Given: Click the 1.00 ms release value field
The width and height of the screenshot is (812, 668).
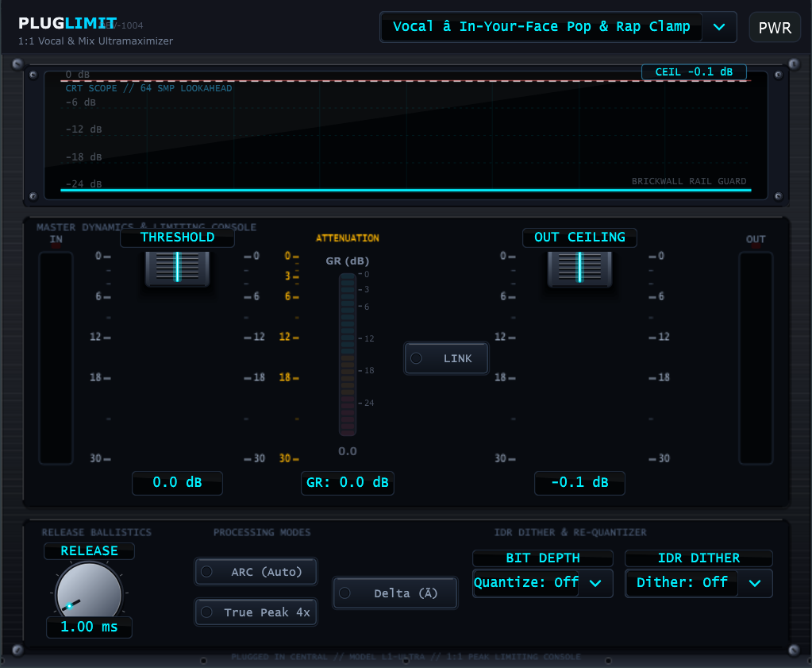Looking at the screenshot, I should click(89, 627).
